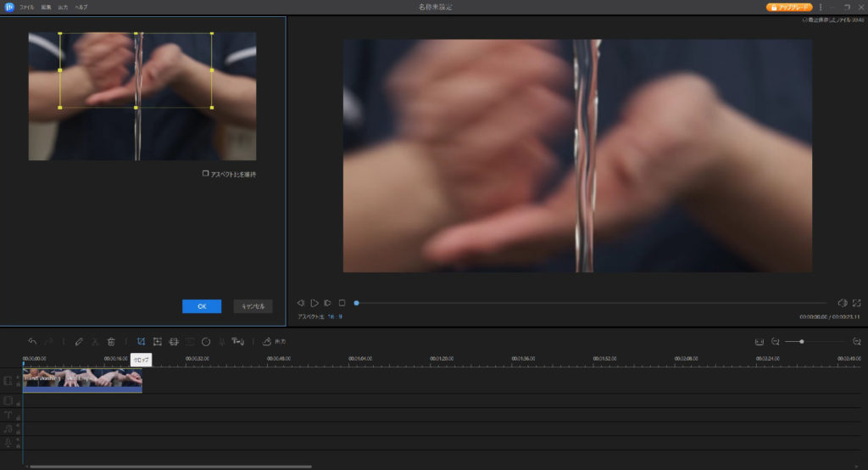Click the キャンセル button
The image size is (868, 470).
(x=253, y=306)
